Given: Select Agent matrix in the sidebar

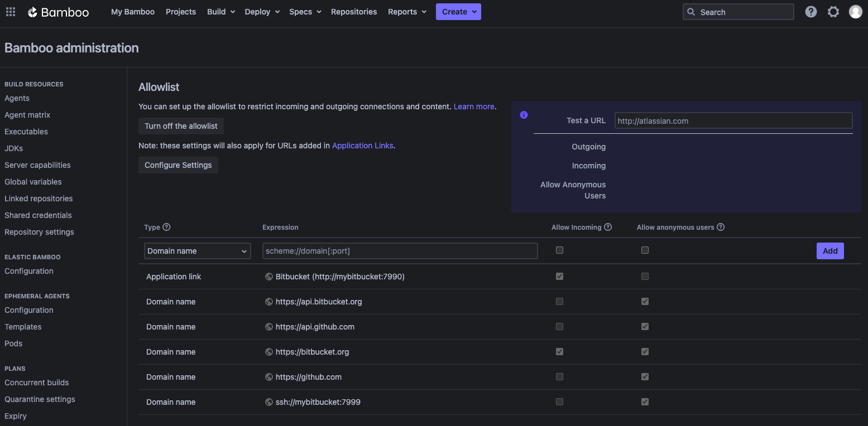Looking at the screenshot, I should pos(27,115).
